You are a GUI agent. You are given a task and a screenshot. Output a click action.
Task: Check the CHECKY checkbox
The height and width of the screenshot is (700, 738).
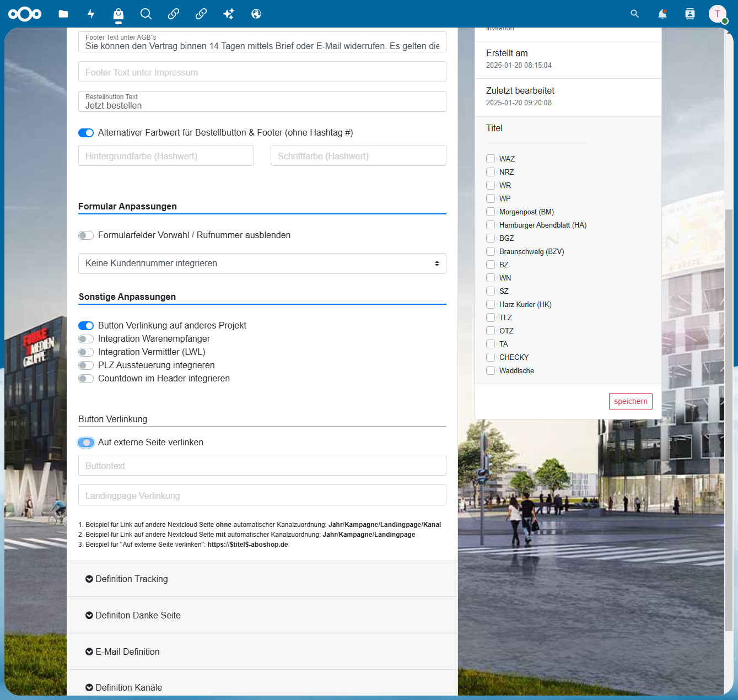[491, 357]
